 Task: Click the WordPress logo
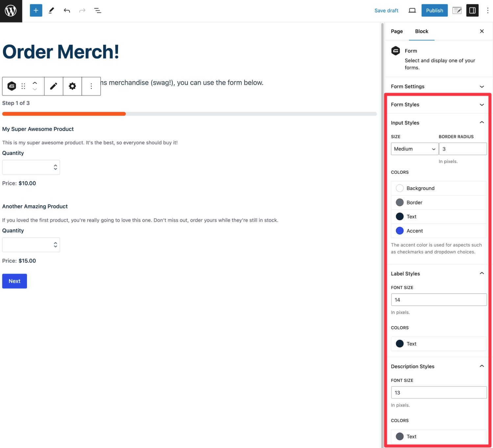(x=11, y=11)
